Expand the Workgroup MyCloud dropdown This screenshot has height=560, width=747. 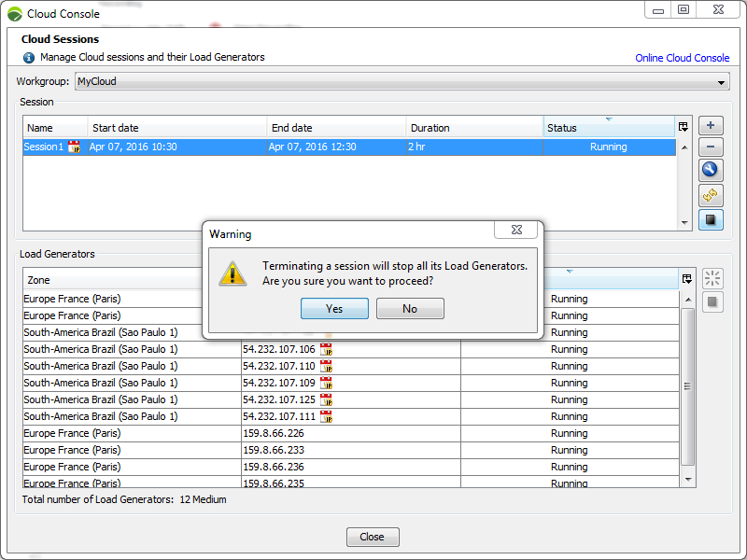[721, 82]
